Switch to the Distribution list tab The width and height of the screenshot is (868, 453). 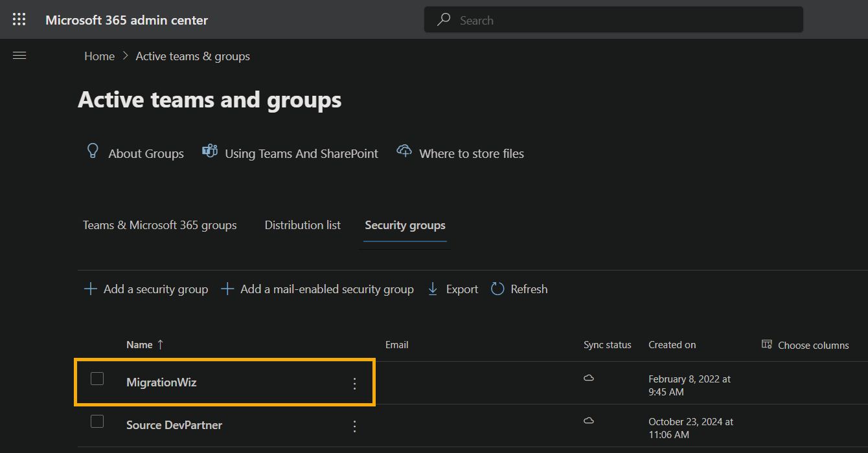pyautogui.click(x=303, y=225)
